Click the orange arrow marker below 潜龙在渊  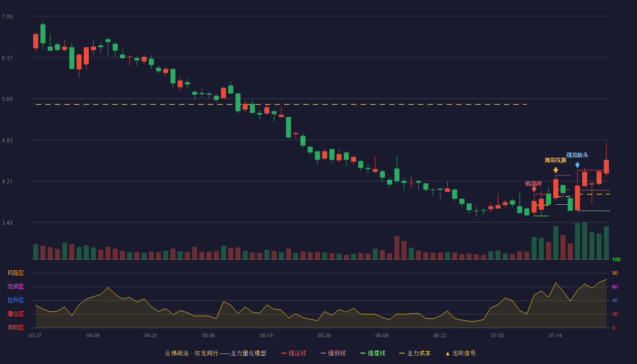click(556, 170)
